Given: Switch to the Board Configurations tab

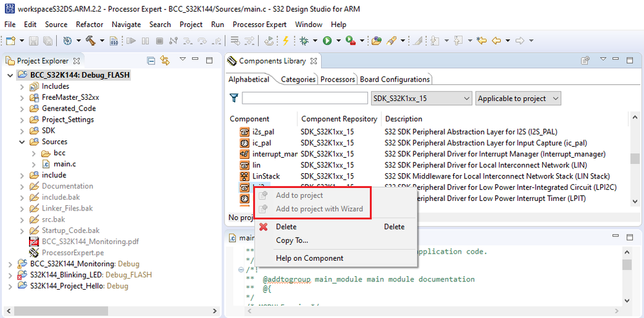Looking at the screenshot, I should [395, 79].
